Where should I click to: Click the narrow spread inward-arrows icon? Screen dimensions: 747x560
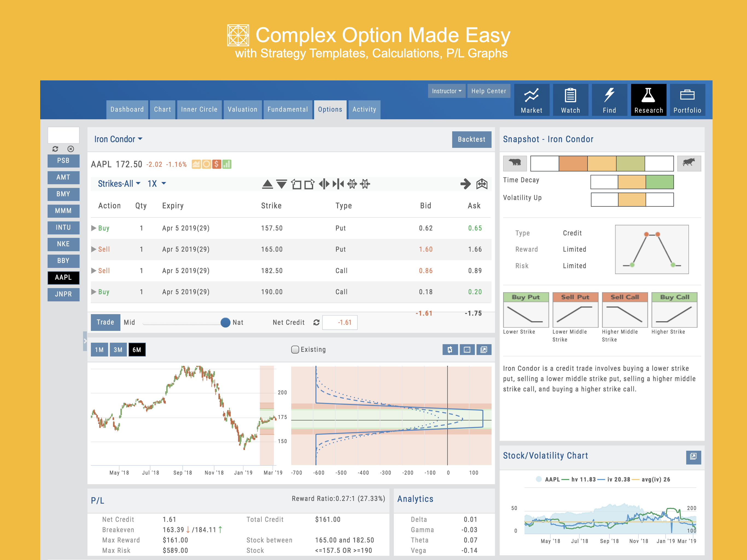pyautogui.click(x=338, y=184)
